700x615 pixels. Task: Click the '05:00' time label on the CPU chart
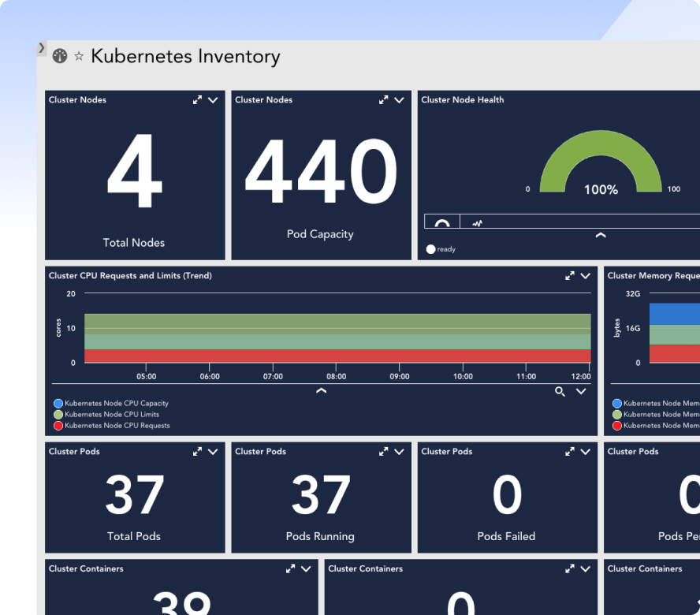tap(147, 377)
